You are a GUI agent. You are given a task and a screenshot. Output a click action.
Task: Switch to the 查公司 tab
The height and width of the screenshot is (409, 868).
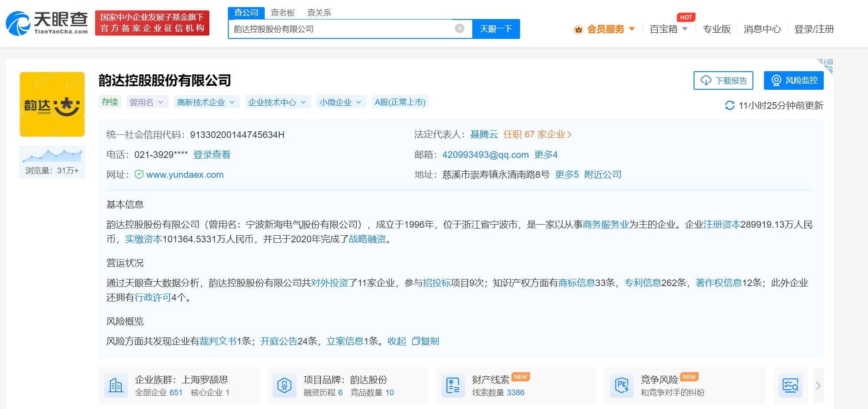[x=246, y=13]
